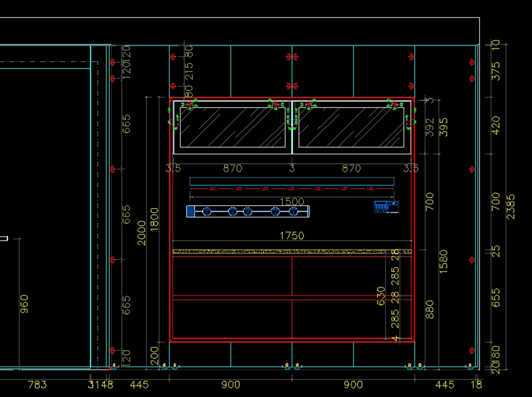Image resolution: width=532 pixels, height=397 pixels.
Task: Click the solid blue block on the socket strip
Action: pos(190,212)
